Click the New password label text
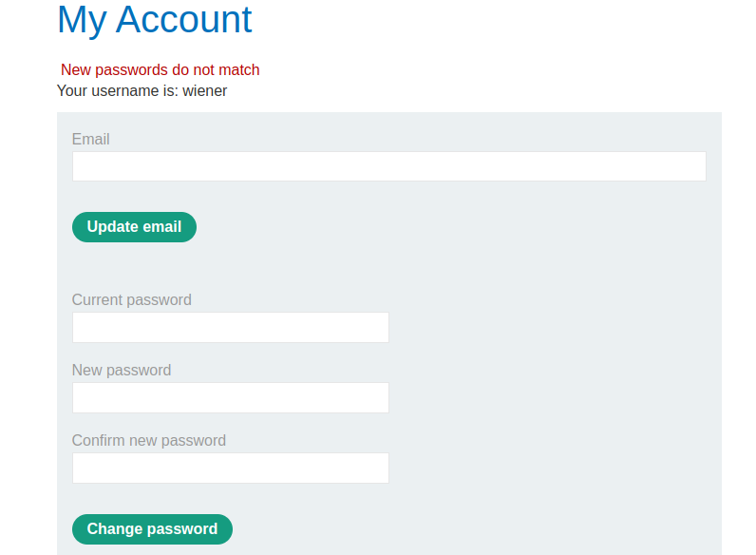The image size is (756, 555). click(122, 370)
